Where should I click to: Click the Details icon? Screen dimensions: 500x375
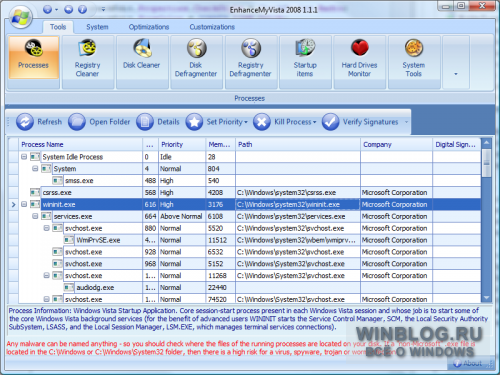pos(145,122)
